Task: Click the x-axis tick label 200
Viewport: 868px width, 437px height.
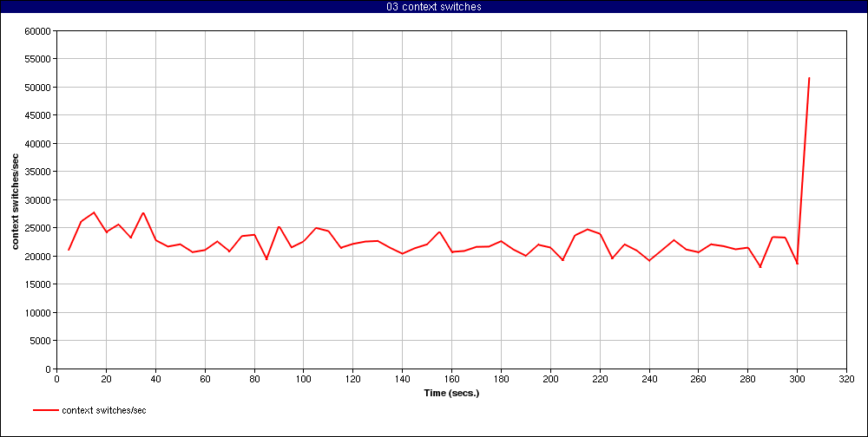Action: pyautogui.click(x=550, y=380)
